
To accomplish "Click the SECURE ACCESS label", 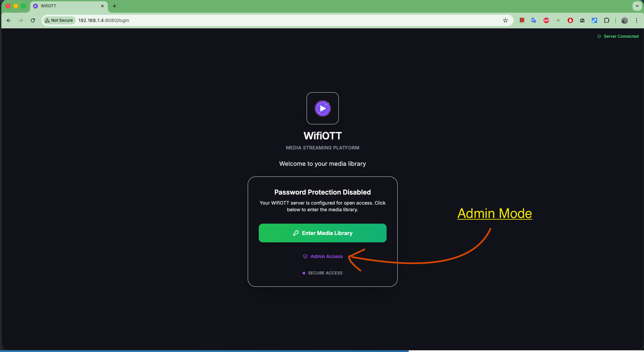I will click(325, 273).
